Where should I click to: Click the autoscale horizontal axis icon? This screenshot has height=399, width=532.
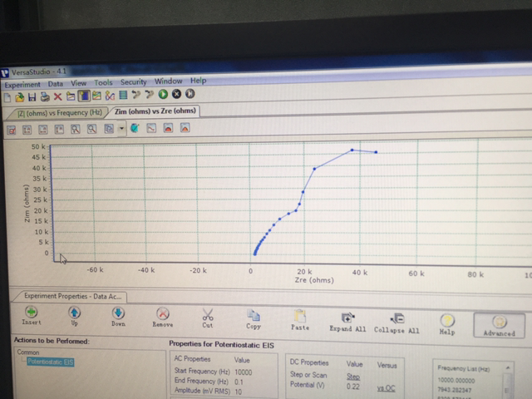42,130
